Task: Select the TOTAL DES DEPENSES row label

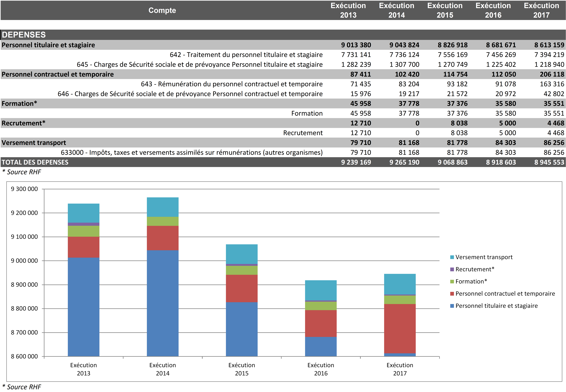Action: coord(35,162)
